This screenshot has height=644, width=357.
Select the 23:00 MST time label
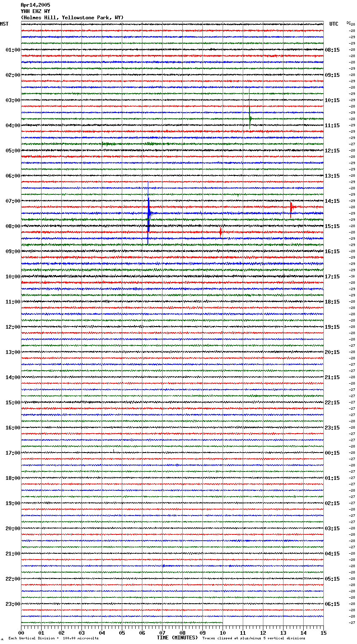coord(13,604)
